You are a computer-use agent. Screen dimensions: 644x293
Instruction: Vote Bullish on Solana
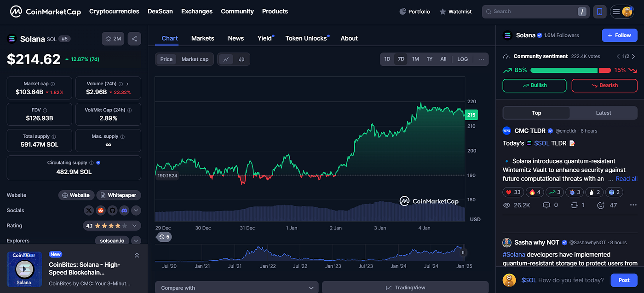[x=535, y=85]
